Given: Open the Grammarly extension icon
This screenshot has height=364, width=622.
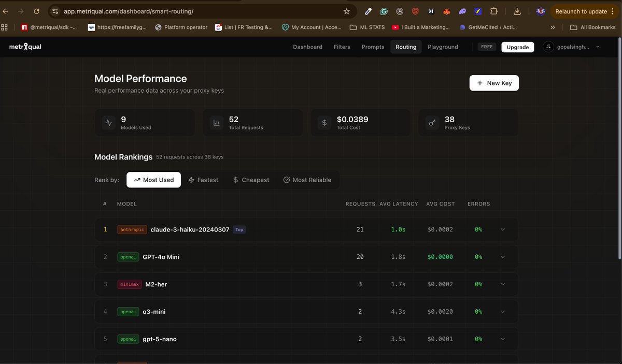Looking at the screenshot, I should pos(384,11).
